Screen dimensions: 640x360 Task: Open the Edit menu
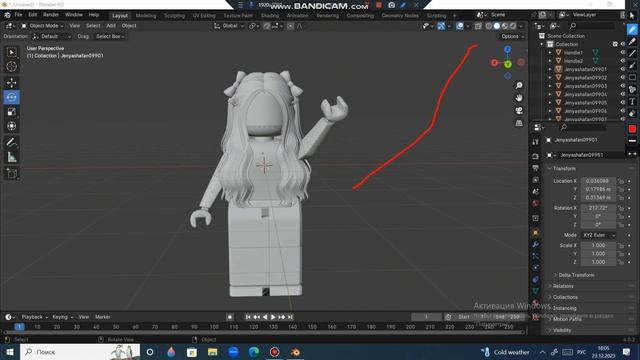[32, 15]
